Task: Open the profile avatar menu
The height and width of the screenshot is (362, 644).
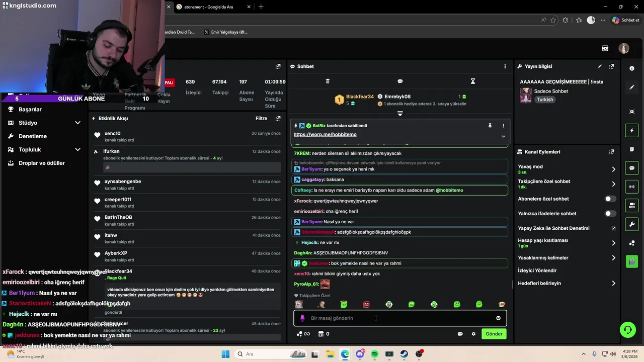Action: [624, 48]
